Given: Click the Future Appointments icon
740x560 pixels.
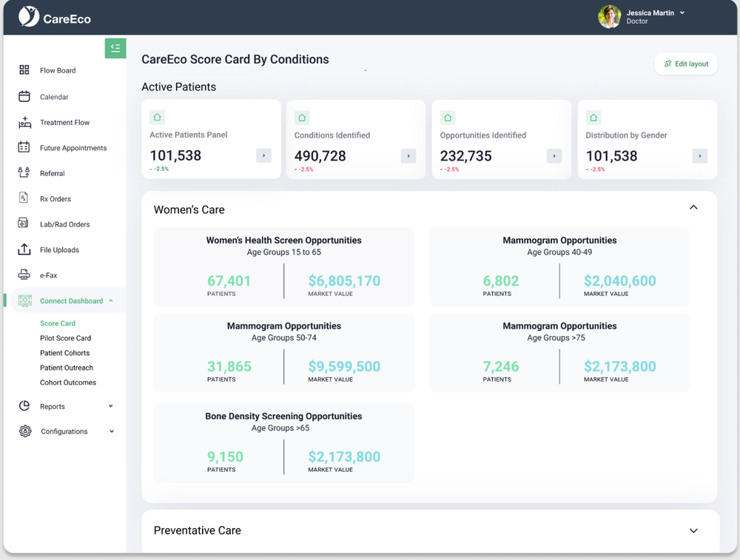Looking at the screenshot, I should coord(24,147).
